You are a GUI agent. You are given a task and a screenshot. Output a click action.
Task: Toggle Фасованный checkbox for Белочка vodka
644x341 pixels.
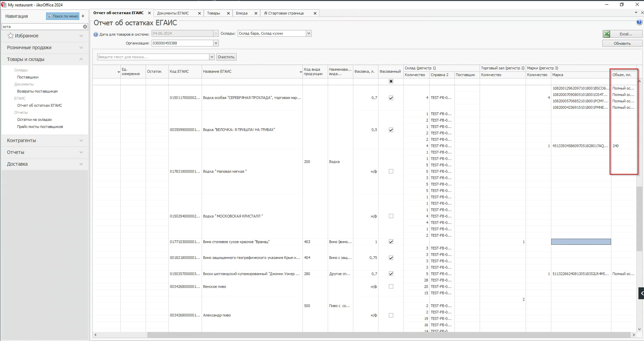(x=391, y=130)
